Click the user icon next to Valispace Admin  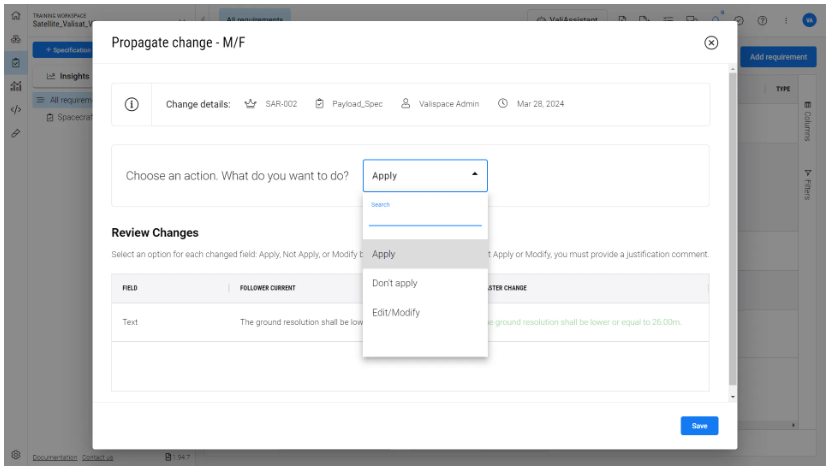[405, 103]
